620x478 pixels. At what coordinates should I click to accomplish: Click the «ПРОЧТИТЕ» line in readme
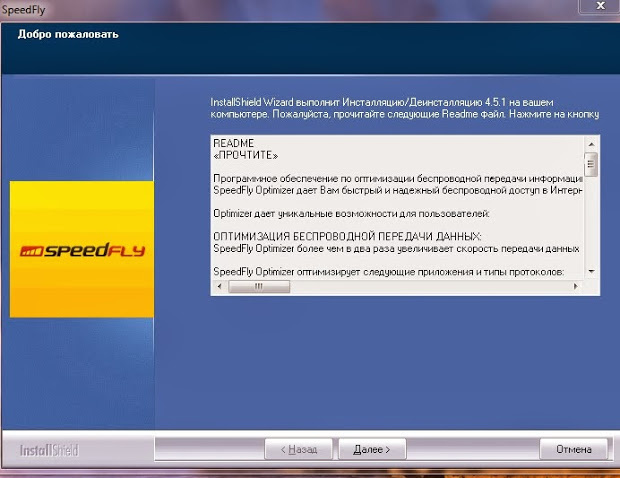click(x=246, y=155)
